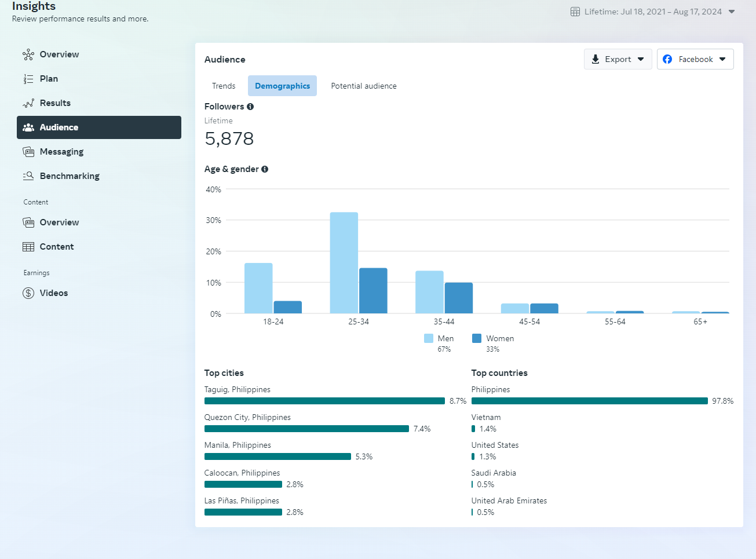Viewport: 756px width, 559px height.
Task: Open Videos under Earnings
Action: pos(99,293)
